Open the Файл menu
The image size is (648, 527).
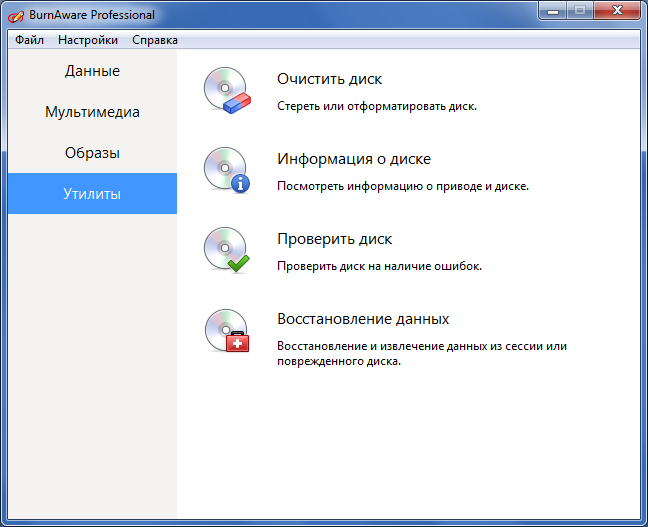click(29, 40)
